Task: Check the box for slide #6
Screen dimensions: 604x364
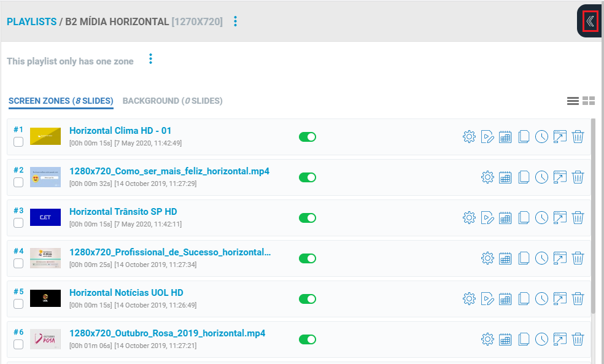Action: pos(18,344)
